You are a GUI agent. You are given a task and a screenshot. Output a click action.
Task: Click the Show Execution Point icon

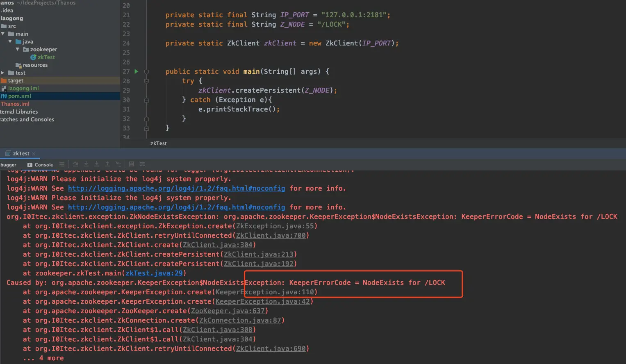[62, 164]
